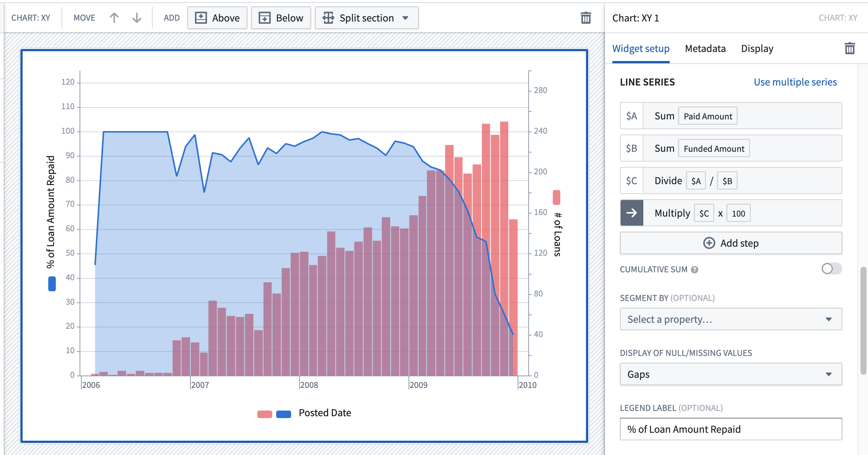The image size is (868, 455).
Task: Delete the widget via the side panel trash icon
Action: (x=850, y=48)
